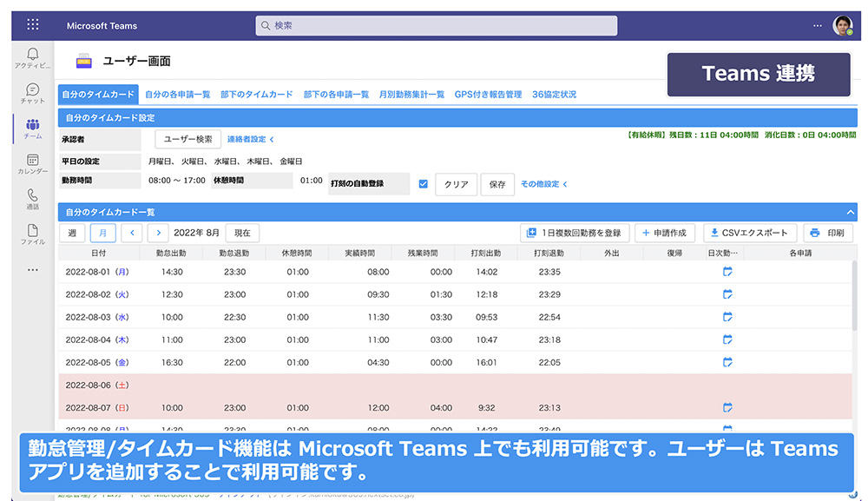Select the Teams (チーム) sidebar icon
This screenshot has height=501, width=868.
[x=33, y=129]
